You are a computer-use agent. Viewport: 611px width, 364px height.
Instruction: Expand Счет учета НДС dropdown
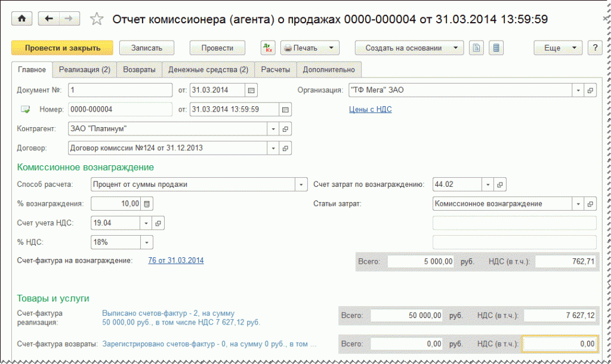coord(146,223)
